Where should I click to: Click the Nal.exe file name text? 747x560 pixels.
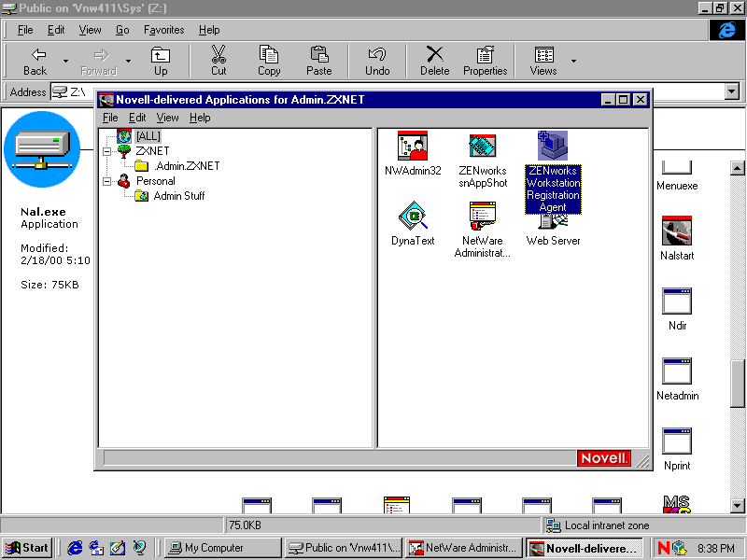(43, 212)
